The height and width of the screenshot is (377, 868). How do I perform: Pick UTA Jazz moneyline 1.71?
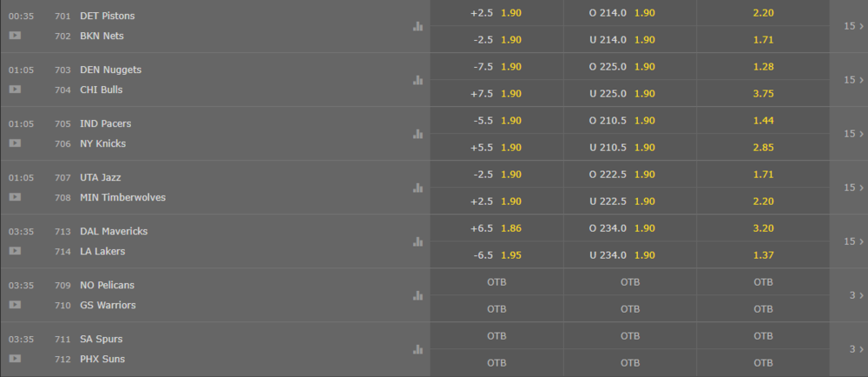coord(763,174)
